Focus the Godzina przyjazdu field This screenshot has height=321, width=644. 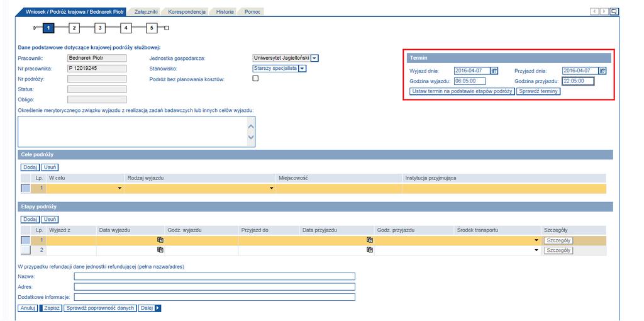[x=579, y=81]
